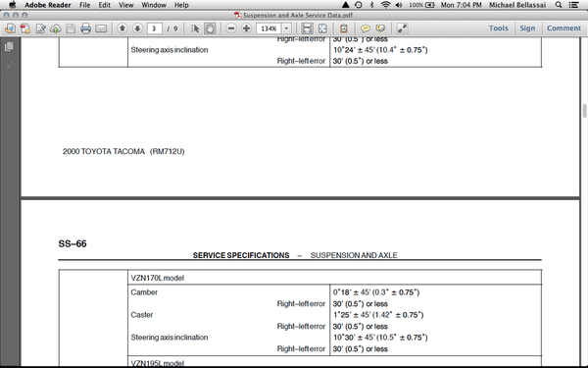Image resolution: width=588 pixels, height=368 pixels.
Task: Select the Hand pan tool
Action: 210,28
